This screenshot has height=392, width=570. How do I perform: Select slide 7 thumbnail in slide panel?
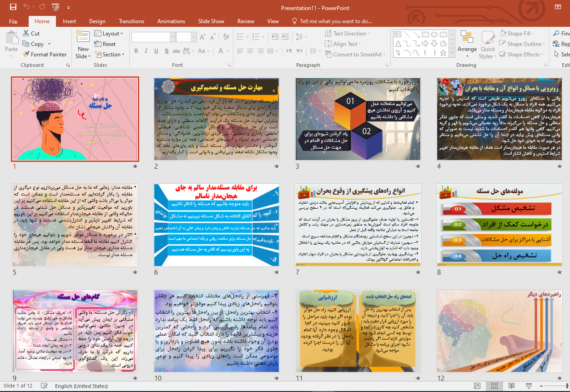pyautogui.click(x=358, y=225)
